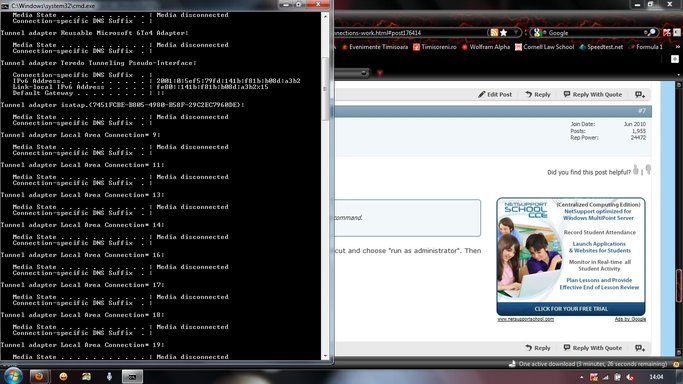Open Timisoreni.ro bookmark
The image size is (683, 384).
434,47
